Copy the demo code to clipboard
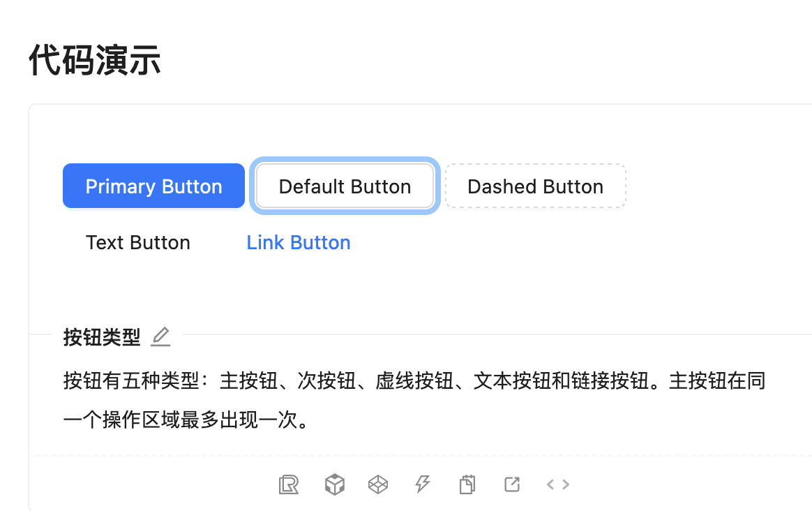 pos(467,484)
